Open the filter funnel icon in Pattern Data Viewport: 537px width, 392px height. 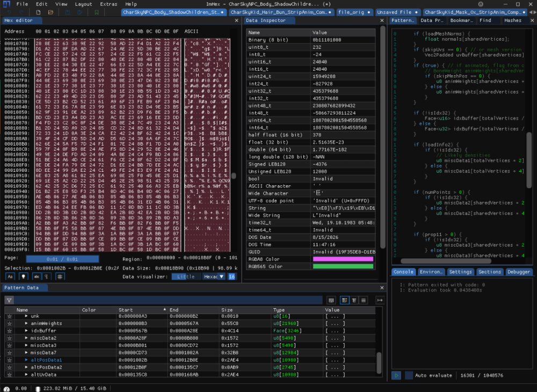tap(8, 301)
